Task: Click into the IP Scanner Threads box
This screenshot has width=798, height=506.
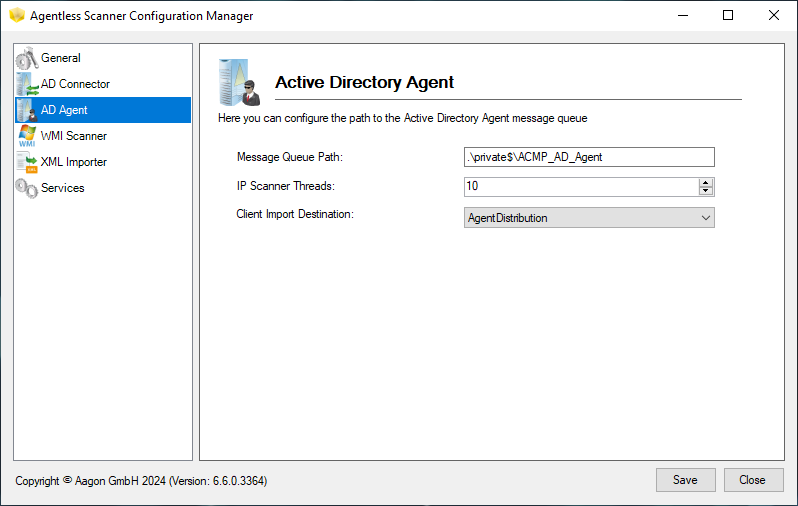Action: (580, 187)
